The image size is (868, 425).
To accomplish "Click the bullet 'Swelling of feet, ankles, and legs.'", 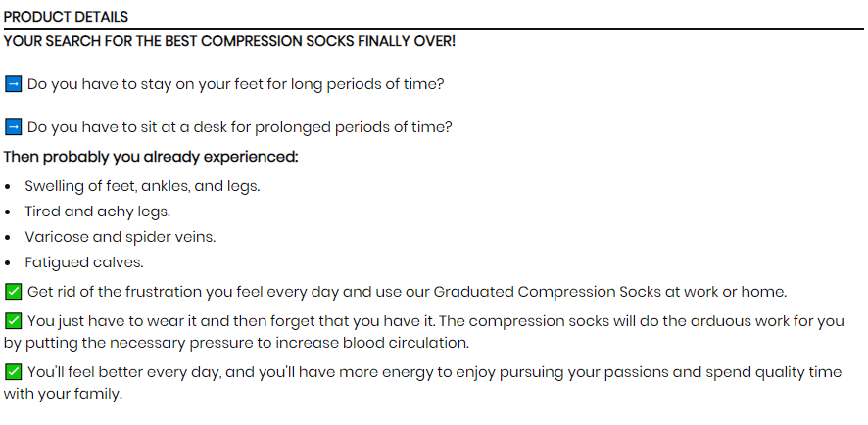I will click(x=142, y=186).
